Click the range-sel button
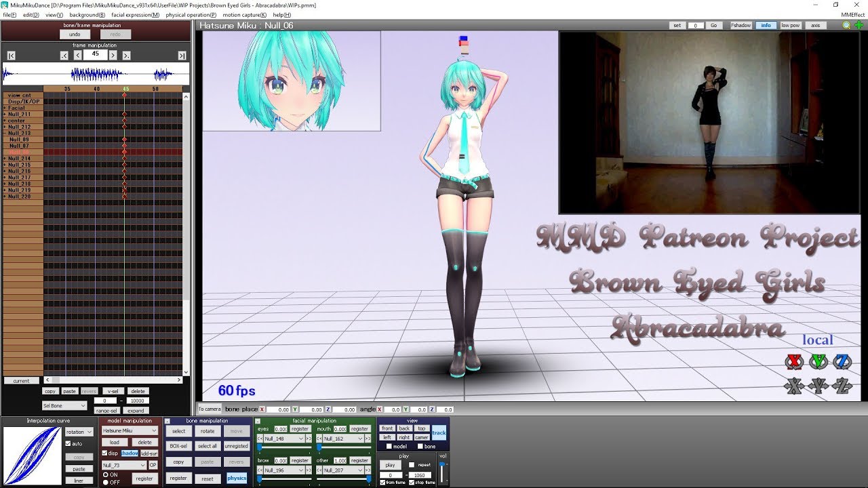 click(106, 411)
